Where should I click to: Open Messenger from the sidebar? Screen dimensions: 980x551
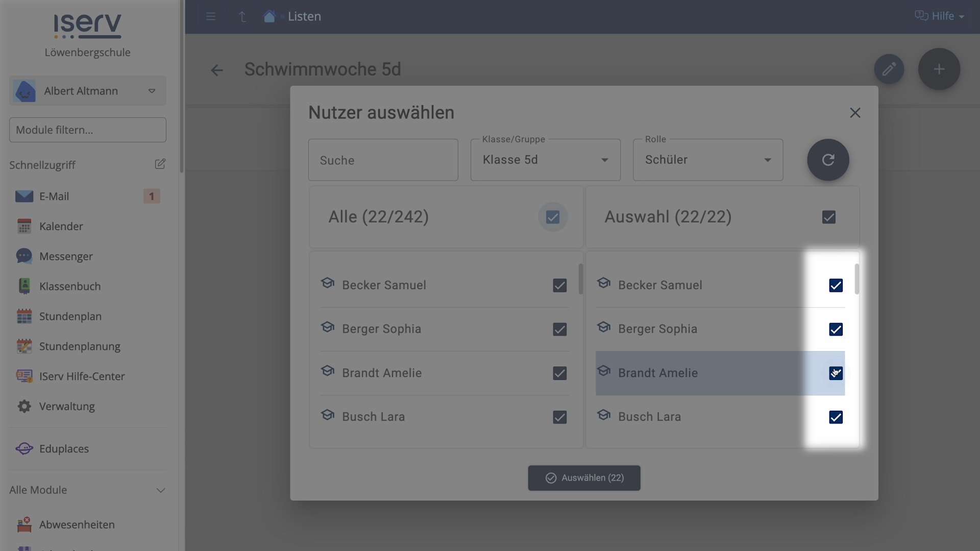pos(66,256)
